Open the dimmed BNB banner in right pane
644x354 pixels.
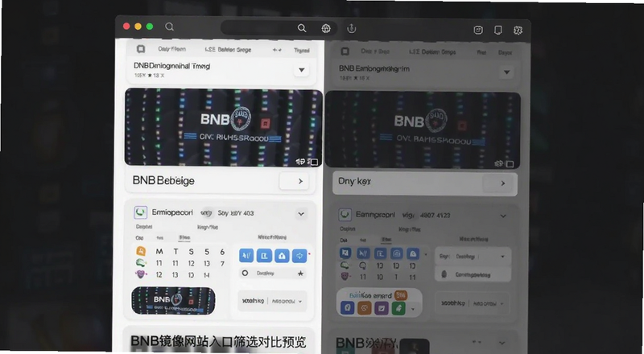coord(423,130)
